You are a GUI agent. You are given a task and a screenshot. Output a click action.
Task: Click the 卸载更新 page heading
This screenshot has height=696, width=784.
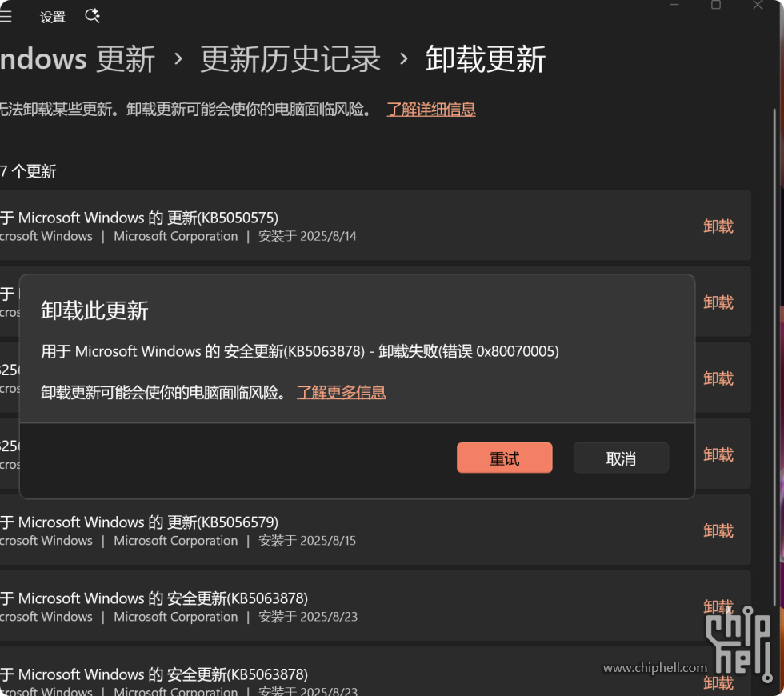(486, 59)
